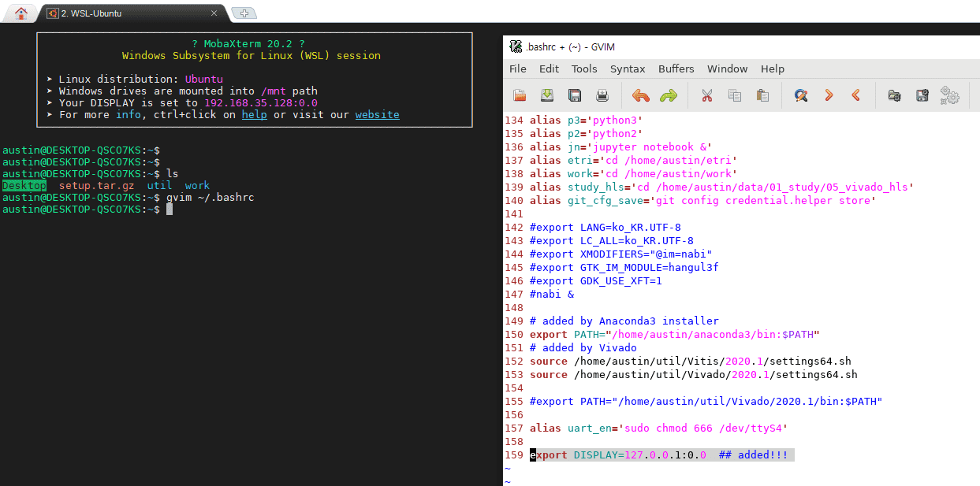Click the Paste clipboard icon

pyautogui.click(x=762, y=95)
